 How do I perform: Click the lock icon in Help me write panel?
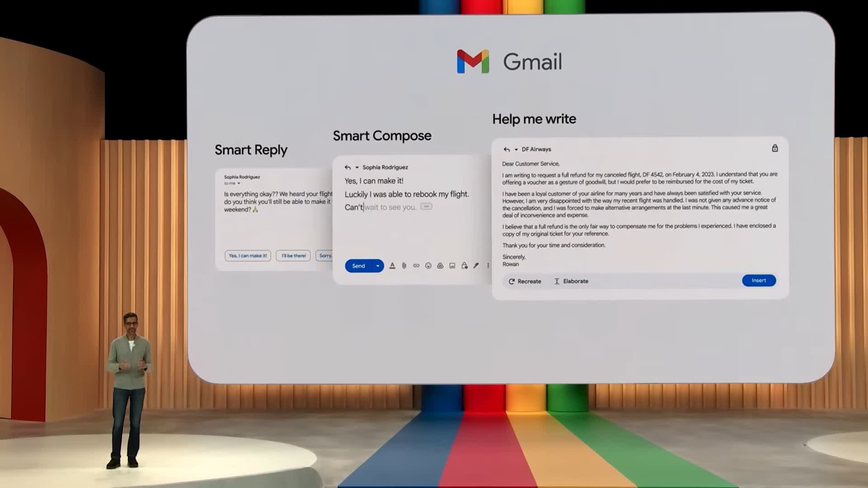774,148
